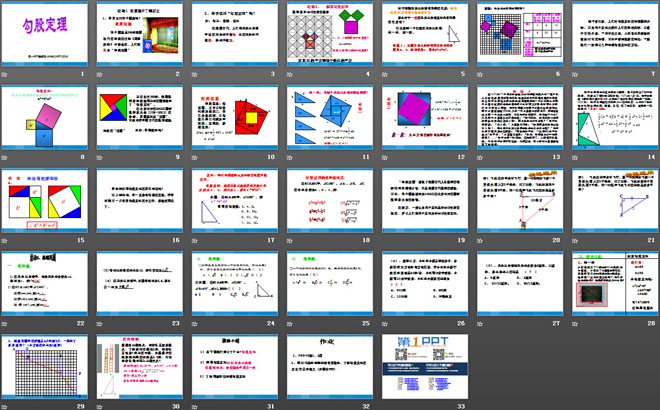The height and width of the screenshot is (410, 660).
Task: Click the animation star icon under slide 1
Action: 5,75
